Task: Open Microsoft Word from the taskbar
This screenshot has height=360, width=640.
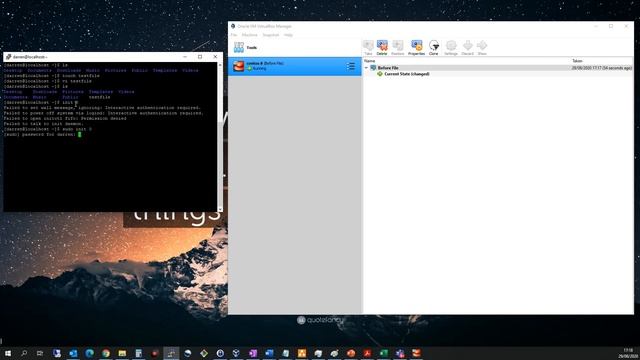Action: 269,353
